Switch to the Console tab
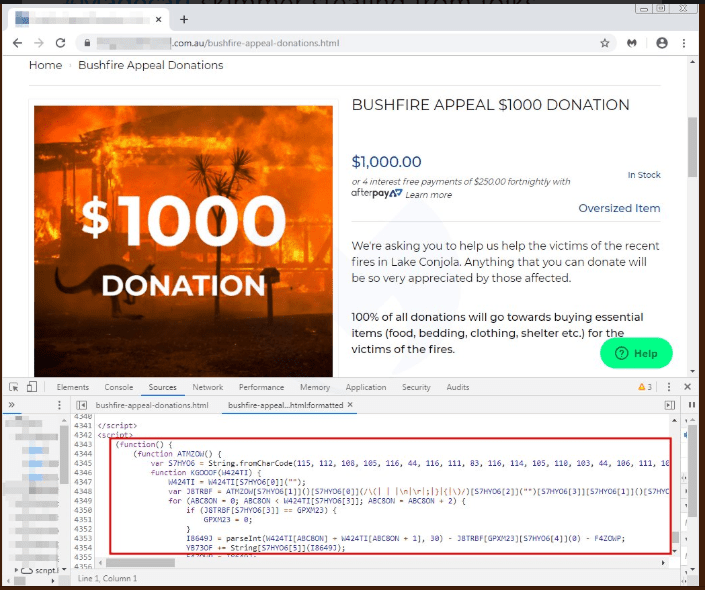This screenshot has height=590, width=705. pos(119,387)
